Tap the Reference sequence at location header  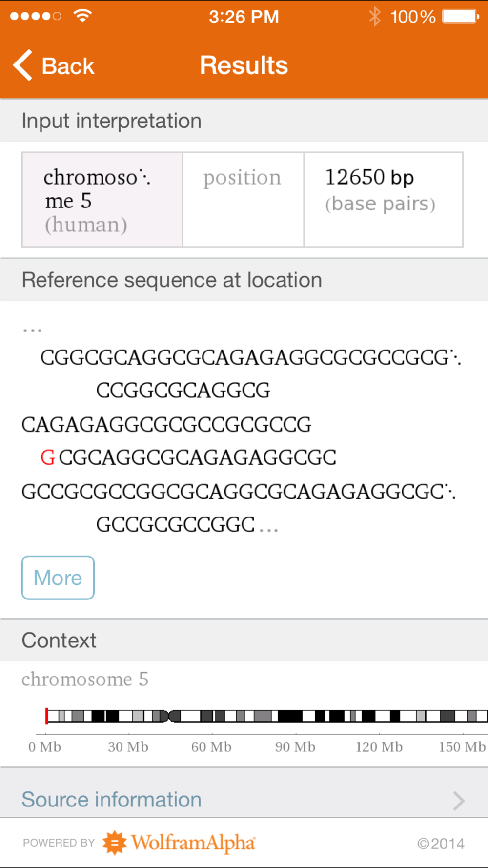172,280
